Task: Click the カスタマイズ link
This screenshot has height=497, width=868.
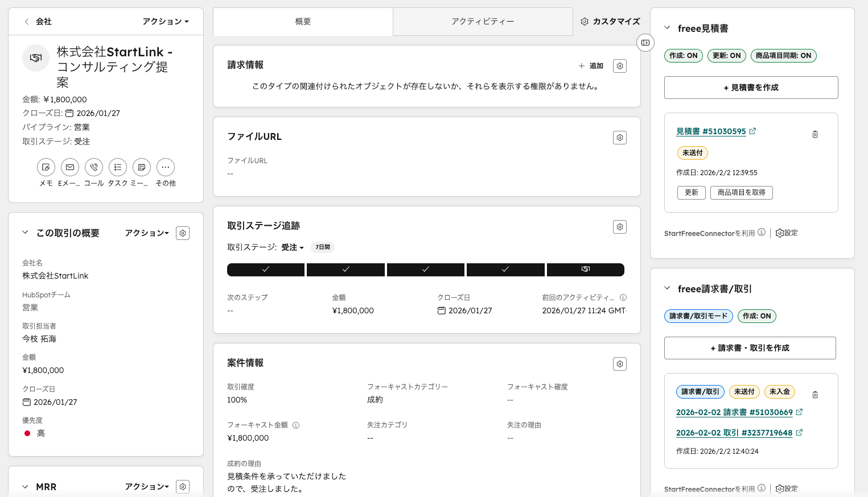Action: tap(610, 22)
